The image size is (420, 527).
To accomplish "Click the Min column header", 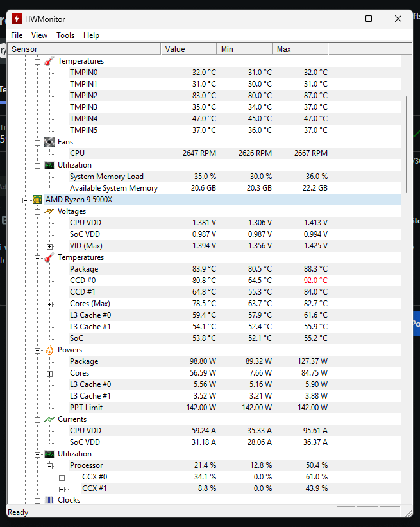I will 244,49.
